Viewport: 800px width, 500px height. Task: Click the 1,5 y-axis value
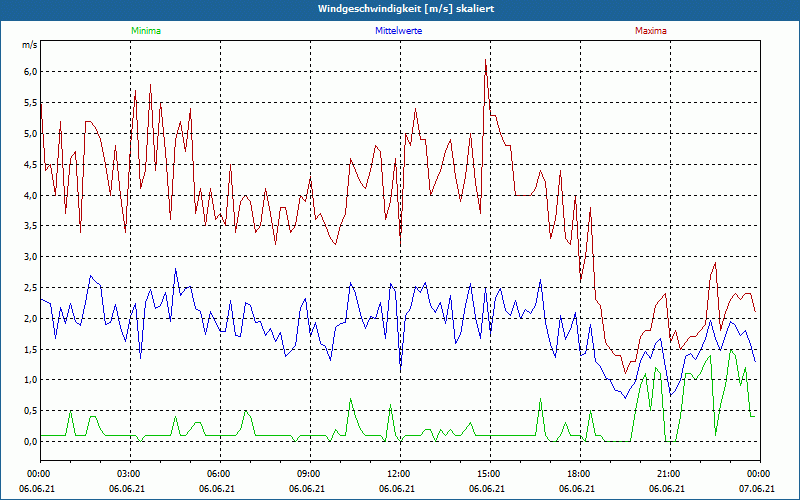pyautogui.click(x=31, y=349)
